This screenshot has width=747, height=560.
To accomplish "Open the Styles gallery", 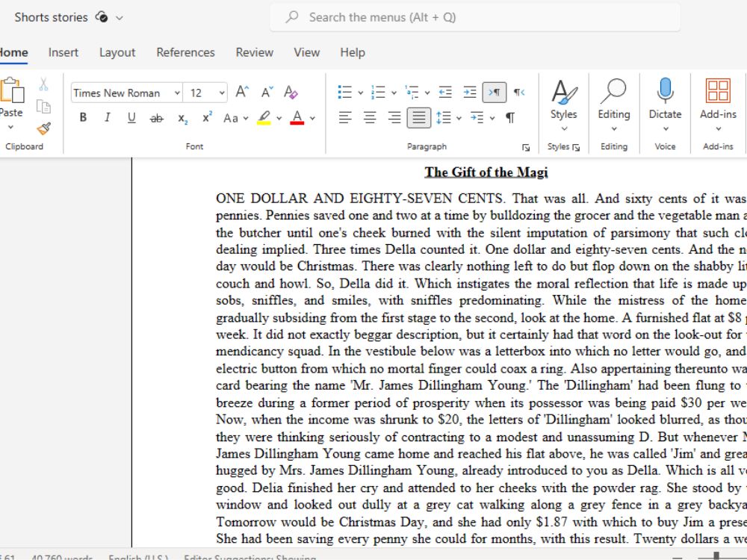I will click(564, 106).
